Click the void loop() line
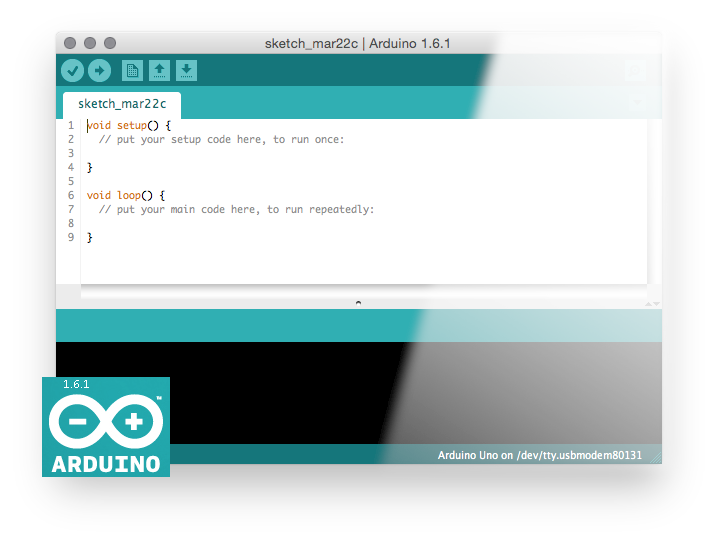 click(126, 196)
